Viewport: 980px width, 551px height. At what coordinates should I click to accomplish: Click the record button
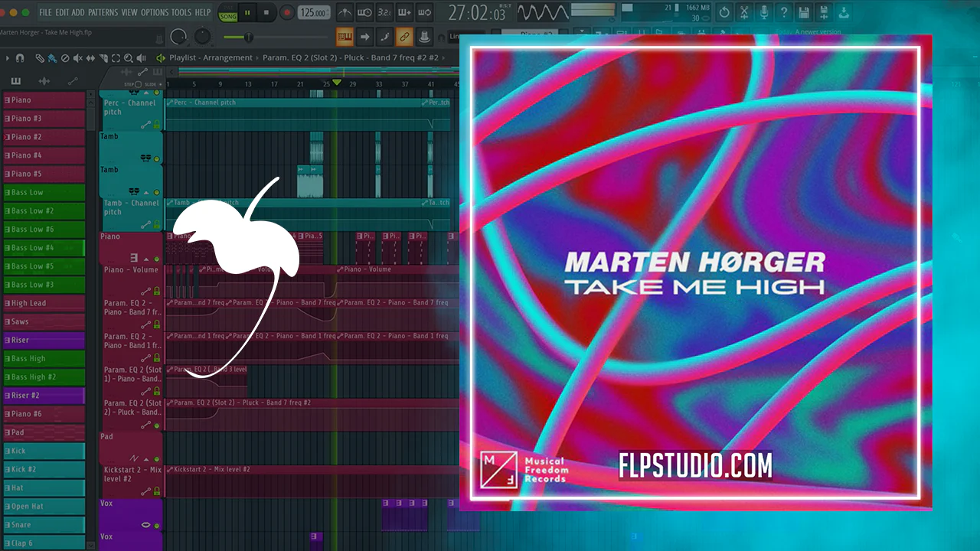(x=287, y=12)
